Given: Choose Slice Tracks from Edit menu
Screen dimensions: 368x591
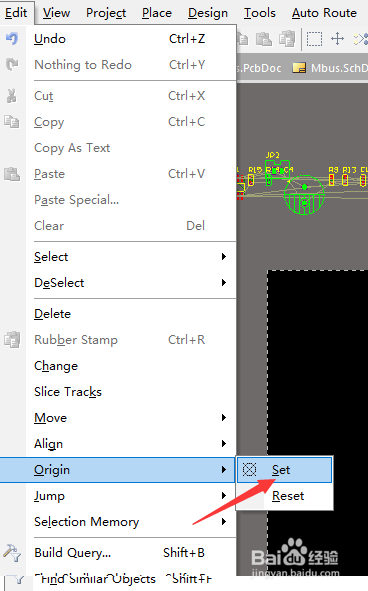Looking at the screenshot, I should coord(68,392).
